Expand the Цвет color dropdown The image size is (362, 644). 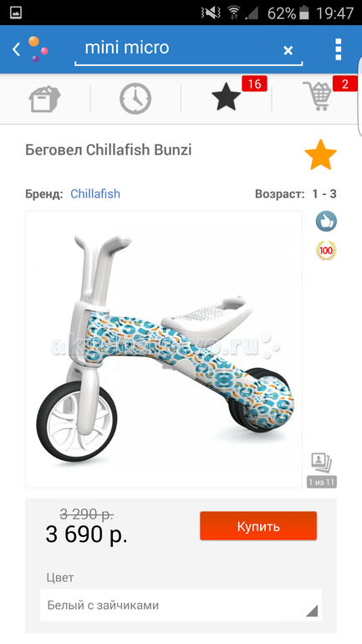tap(181, 605)
